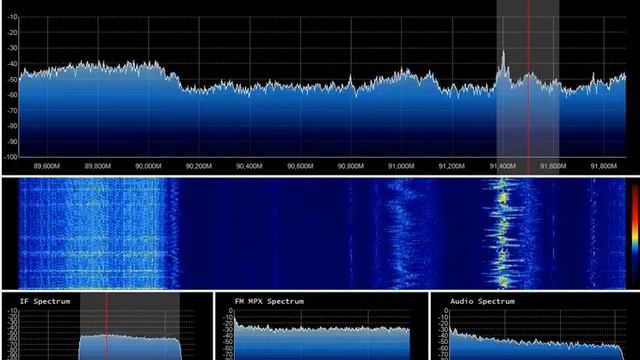Tune to the 91,400M frequency label
Viewport: 640px width, 360px height.
[502, 166]
